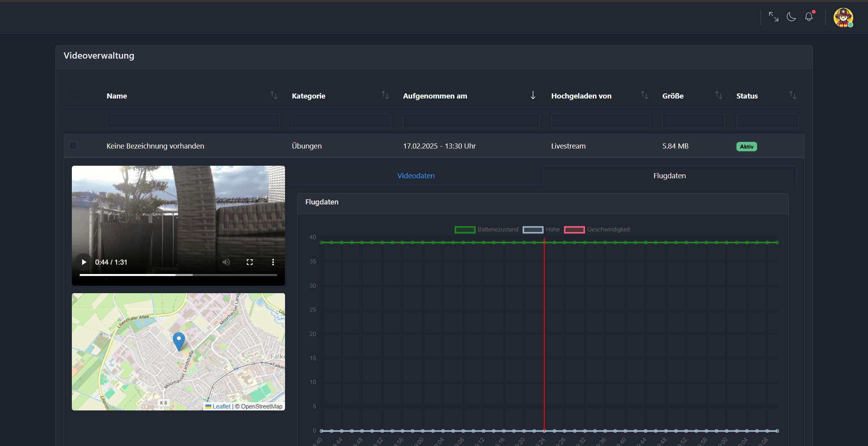Open the firefighter user avatar menu
This screenshot has width=868, height=446.
[843, 18]
